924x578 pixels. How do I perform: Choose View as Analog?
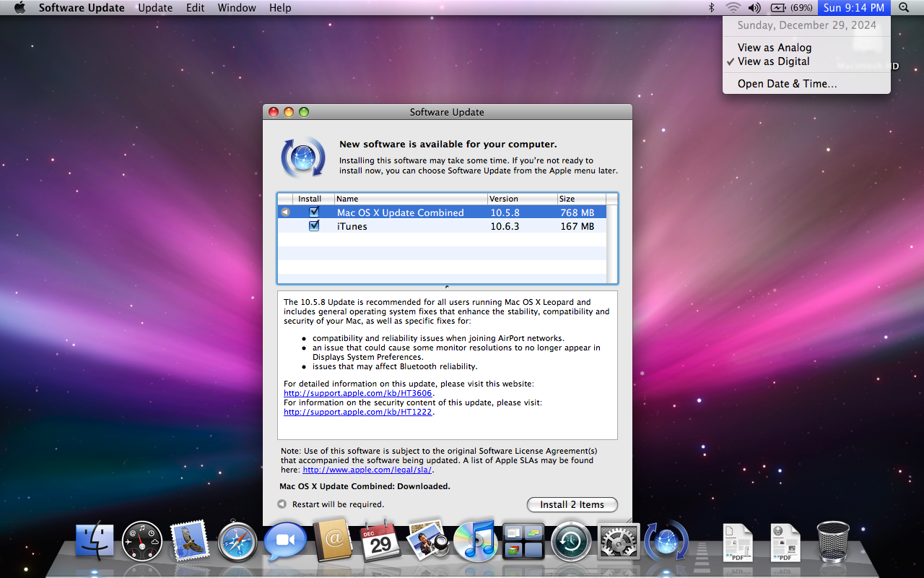(x=806, y=48)
